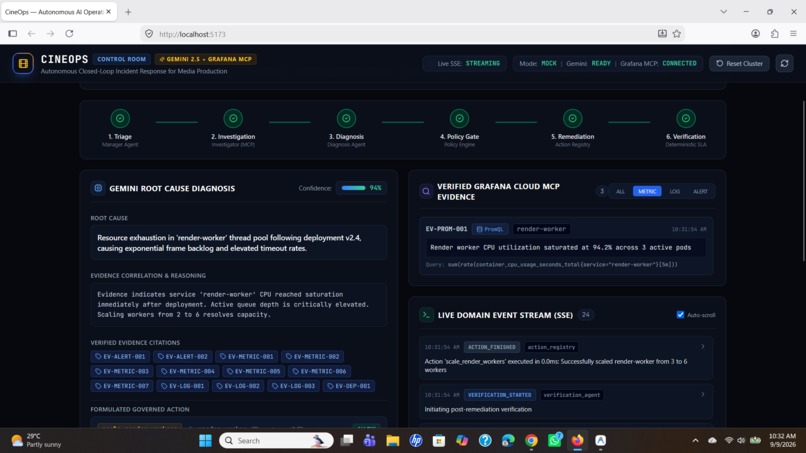Reload the page with browser refresh button
The height and width of the screenshot is (453, 806).
click(x=69, y=33)
